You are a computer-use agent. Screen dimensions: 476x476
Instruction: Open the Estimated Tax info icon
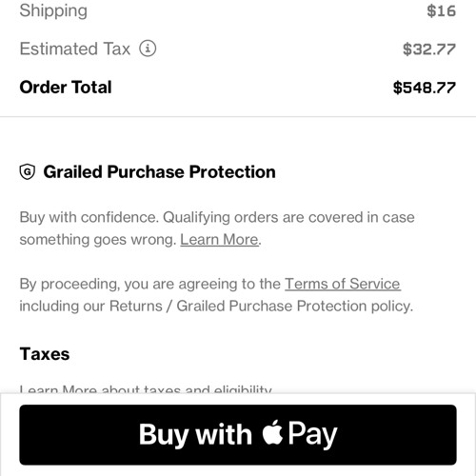click(148, 49)
